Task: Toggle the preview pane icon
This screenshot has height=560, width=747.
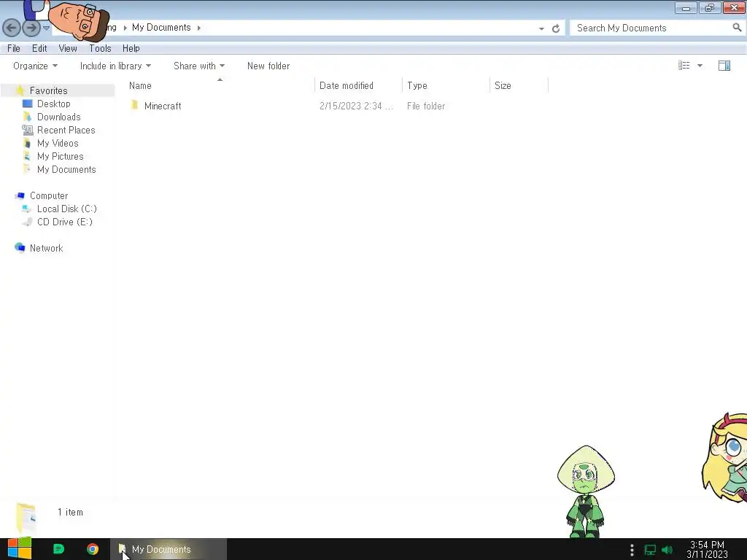Action: tap(724, 66)
